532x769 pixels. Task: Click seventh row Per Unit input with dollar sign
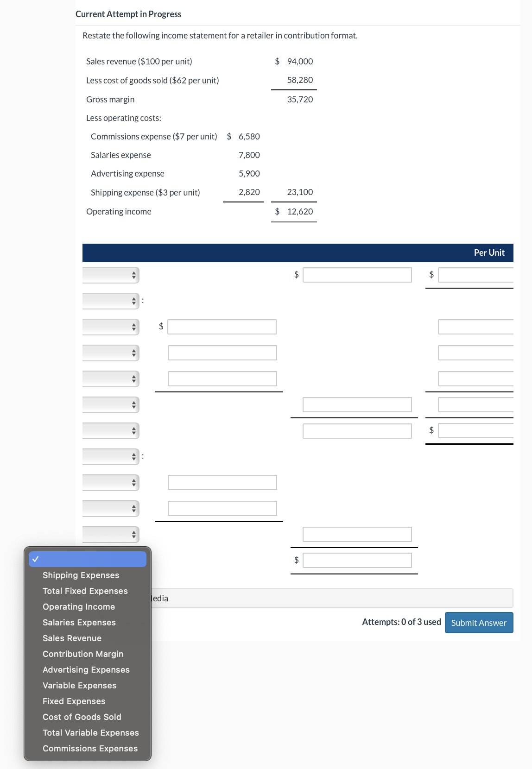pos(476,431)
